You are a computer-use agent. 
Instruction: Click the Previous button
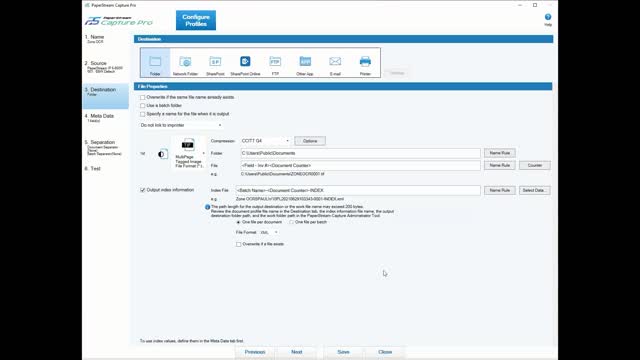click(255, 352)
